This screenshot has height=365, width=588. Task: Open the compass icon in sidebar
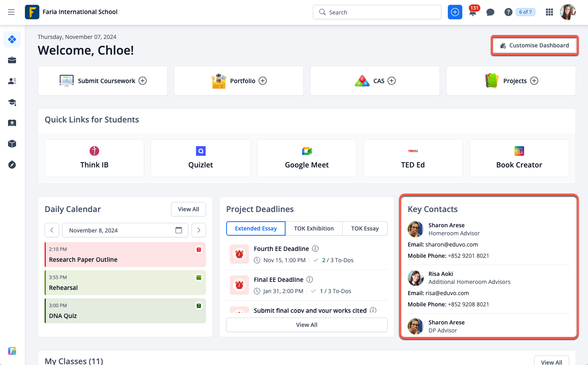[12, 165]
